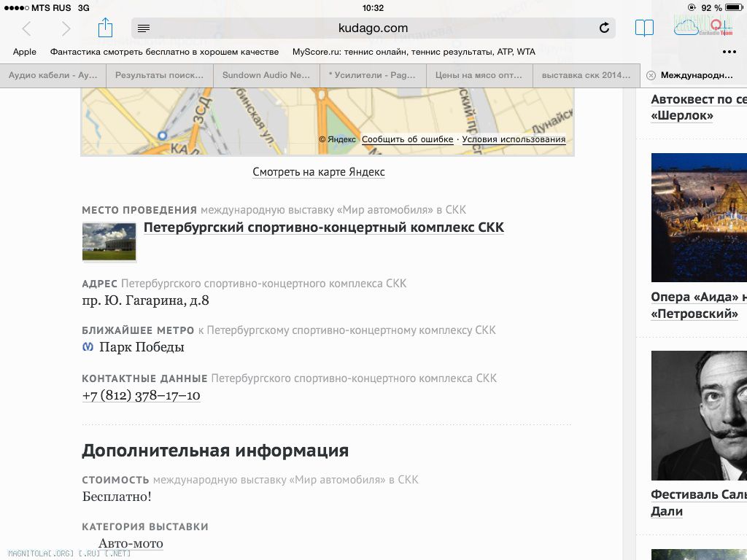
Task: Open the Авто-мото category link
Action: [x=131, y=543]
